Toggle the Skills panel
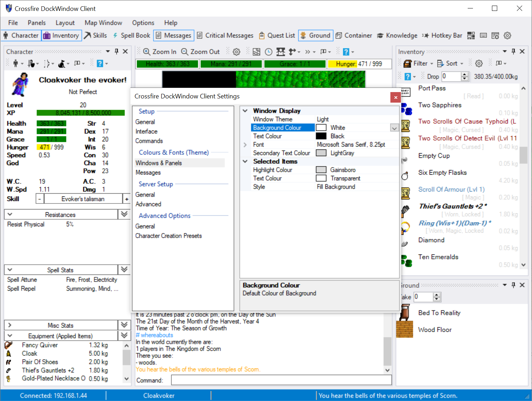Screen dimensions: 532x401 coord(96,35)
